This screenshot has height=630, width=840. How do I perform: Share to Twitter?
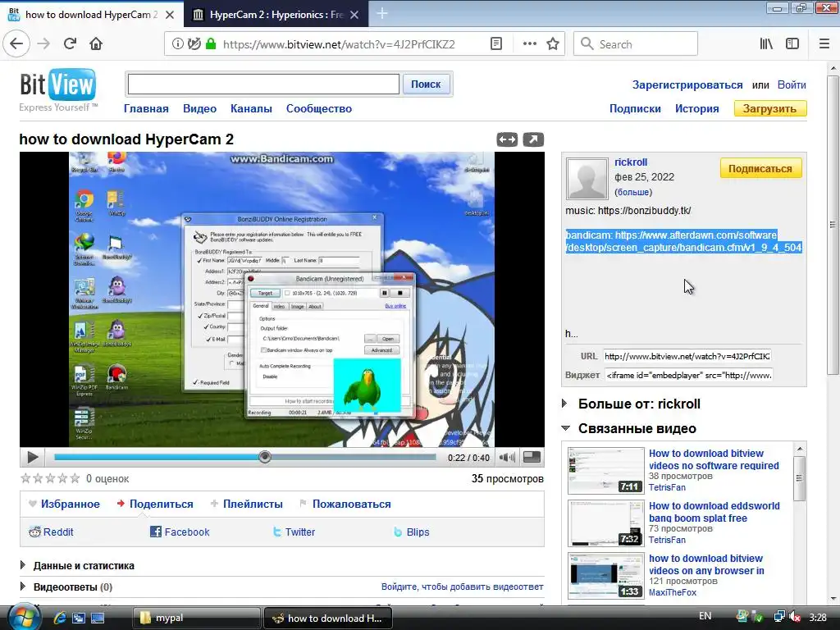(294, 532)
